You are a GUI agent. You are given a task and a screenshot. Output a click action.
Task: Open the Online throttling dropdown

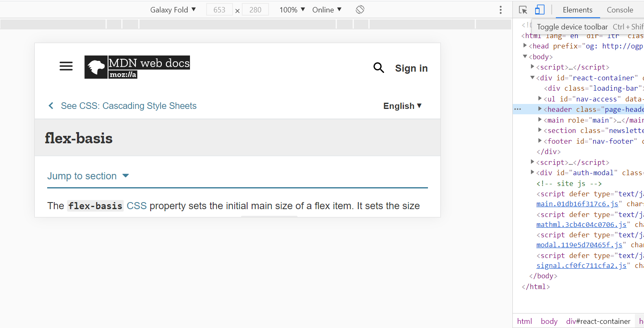(x=327, y=10)
